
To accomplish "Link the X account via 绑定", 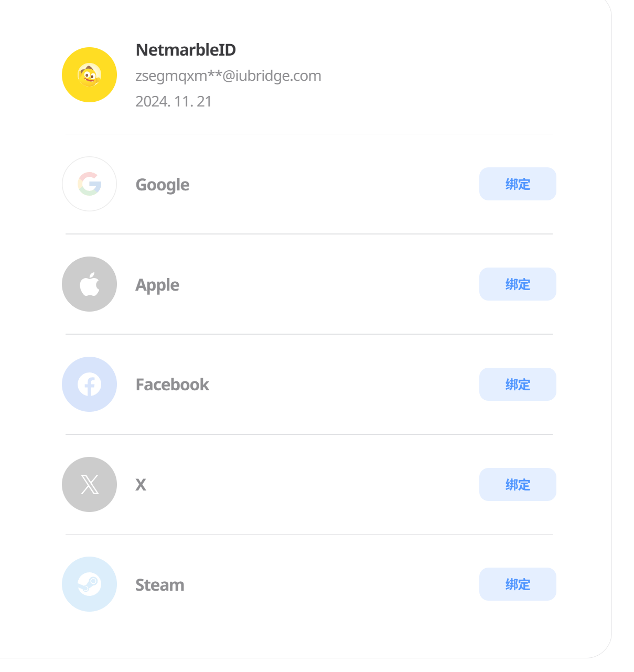I will [x=517, y=485].
